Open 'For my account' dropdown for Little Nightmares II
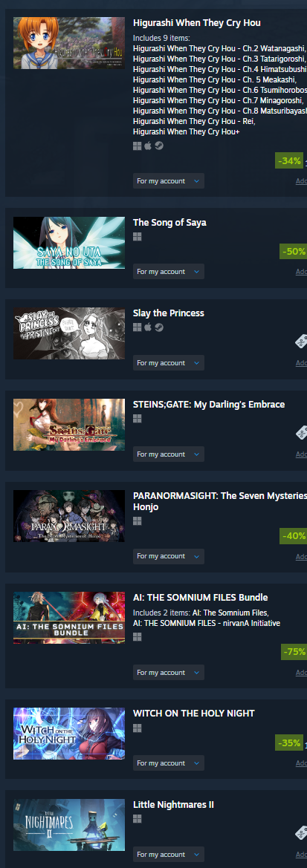 [x=169, y=854]
